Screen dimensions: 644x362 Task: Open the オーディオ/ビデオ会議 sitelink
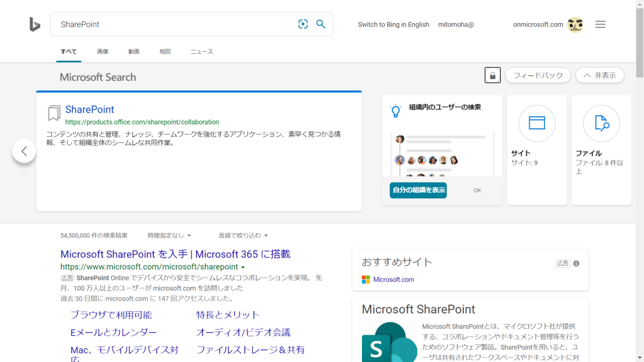click(x=244, y=333)
